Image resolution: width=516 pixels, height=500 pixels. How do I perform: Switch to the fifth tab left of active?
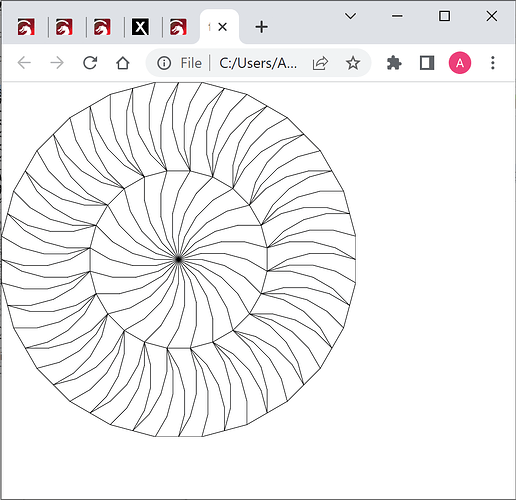[x=26, y=27]
